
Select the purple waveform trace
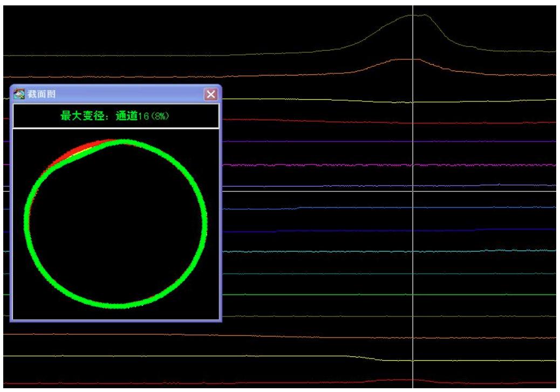(x=324, y=142)
